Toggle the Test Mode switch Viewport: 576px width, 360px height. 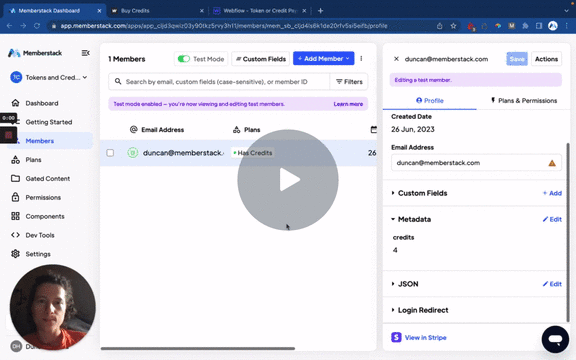184,59
